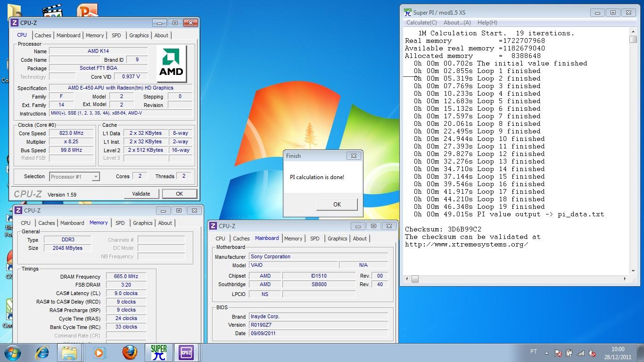Open the user folder desktop icon
644x362 pixels.
pos(15,10)
